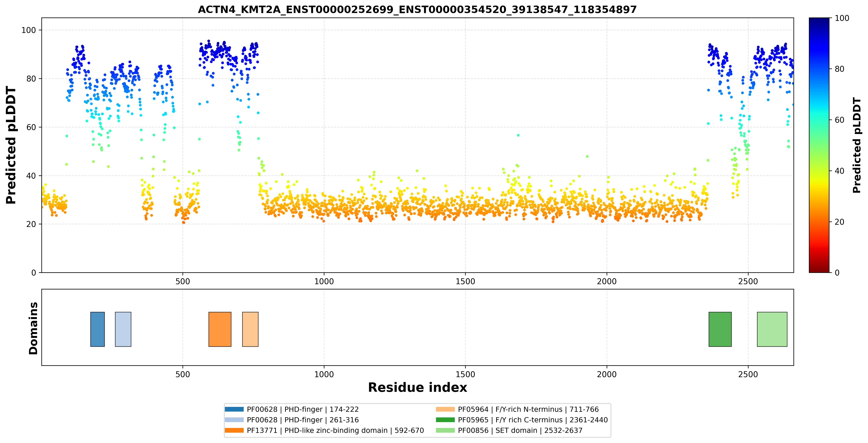
Task: Click the PF05964 F/Y-rich N-terminus legend label
Action: click(528, 409)
